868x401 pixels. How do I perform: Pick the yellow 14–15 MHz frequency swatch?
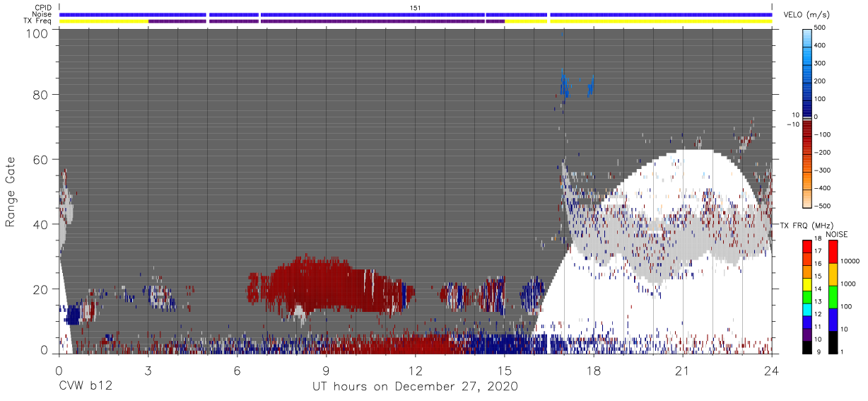click(x=808, y=284)
